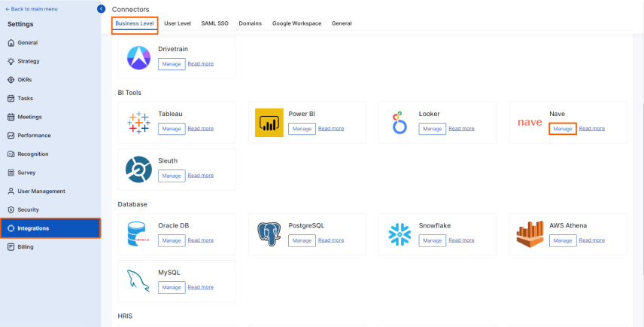
Task: Click the HRIS section heading
Action: click(125, 316)
